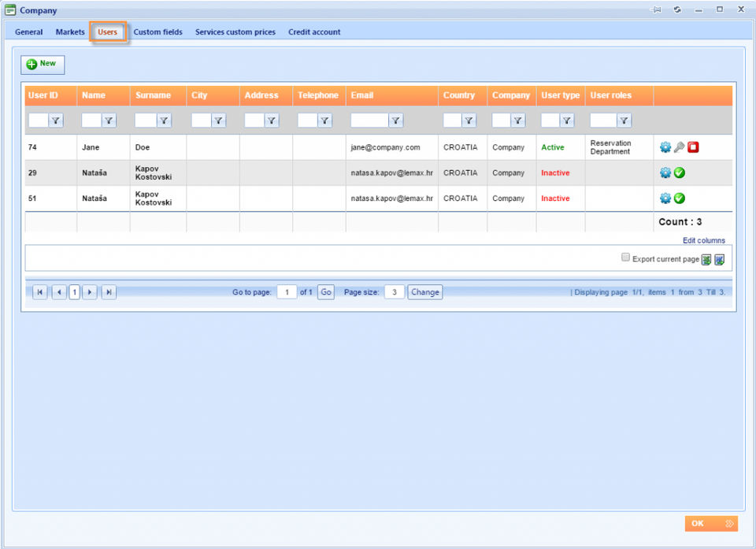The height and width of the screenshot is (549, 756).
Task: Click the Company column filter icon
Action: click(x=518, y=121)
